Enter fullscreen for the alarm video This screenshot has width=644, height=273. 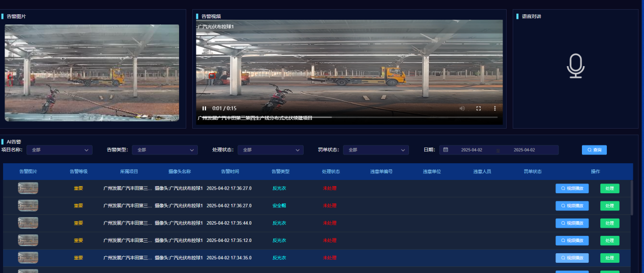pyautogui.click(x=478, y=108)
